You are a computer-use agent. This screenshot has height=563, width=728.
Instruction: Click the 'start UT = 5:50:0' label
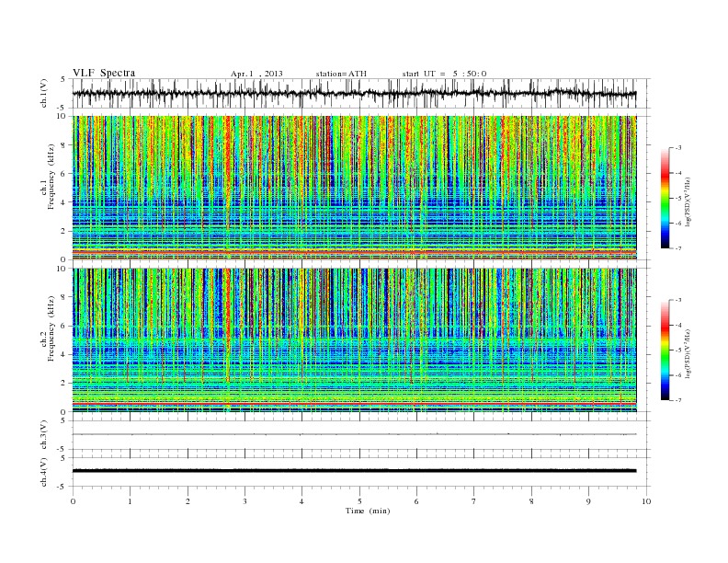click(444, 74)
